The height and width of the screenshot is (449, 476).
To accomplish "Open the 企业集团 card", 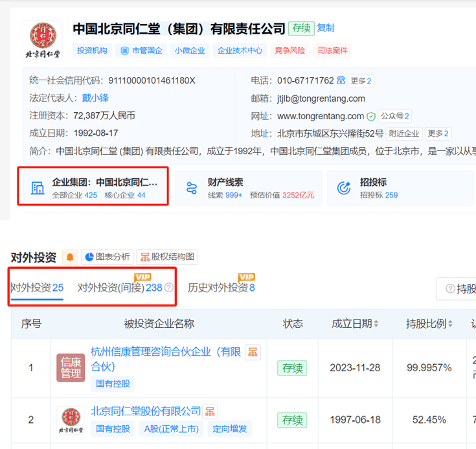I will (x=93, y=187).
